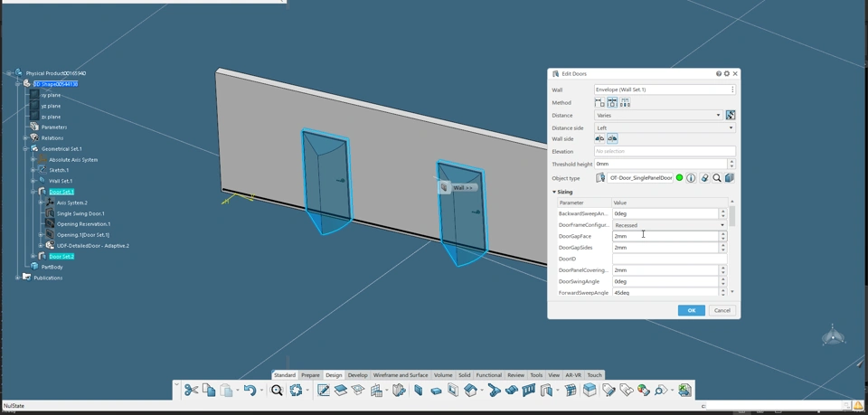Switch to the Review tab
The image size is (868, 415).
tap(515, 375)
